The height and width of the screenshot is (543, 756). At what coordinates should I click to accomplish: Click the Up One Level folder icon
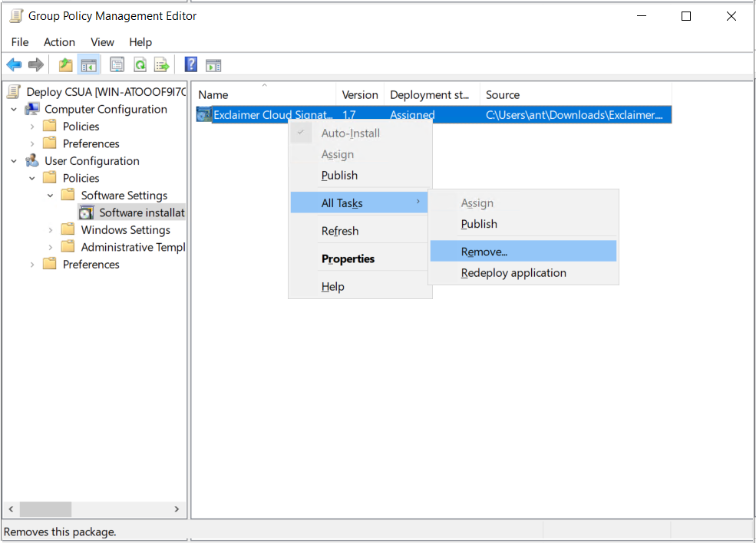(66, 65)
